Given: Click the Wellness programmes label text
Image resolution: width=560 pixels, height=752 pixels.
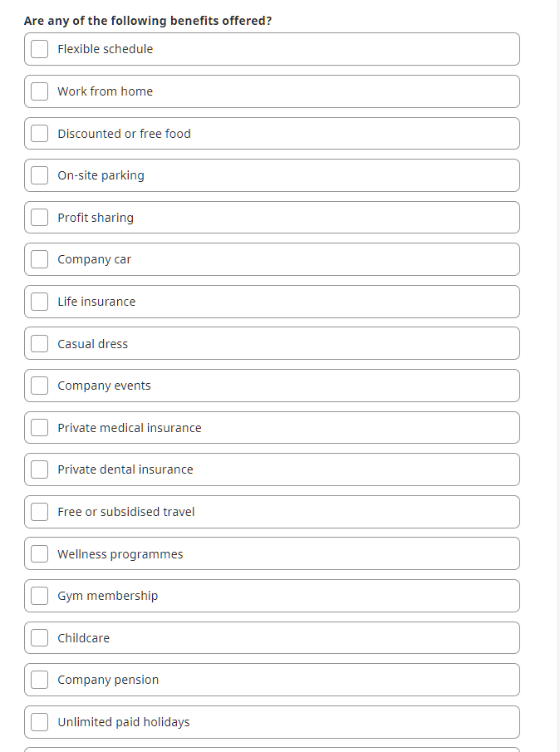Looking at the screenshot, I should point(120,554).
